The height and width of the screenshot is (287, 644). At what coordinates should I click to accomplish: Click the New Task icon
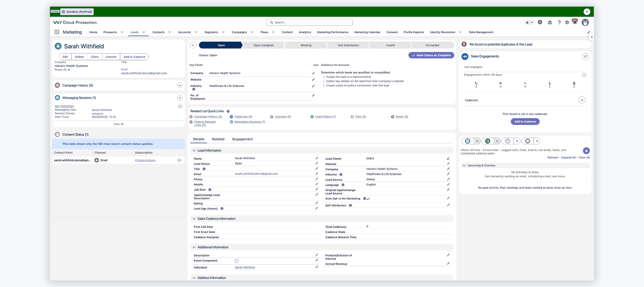point(488,141)
